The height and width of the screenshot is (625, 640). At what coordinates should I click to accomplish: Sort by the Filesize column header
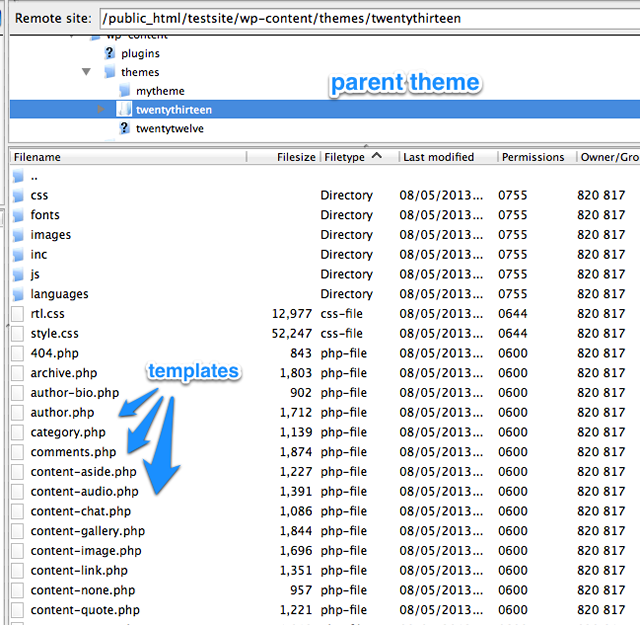tap(284, 157)
